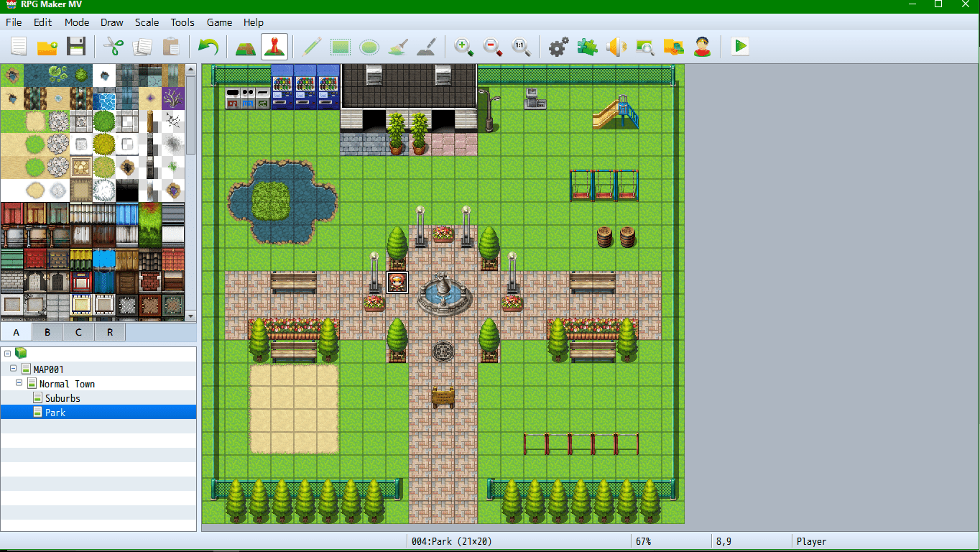Click the Paste clipboard icon
Image resolution: width=980 pixels, height=552 pixels.
pyautogui.click(x=171, y=47)
